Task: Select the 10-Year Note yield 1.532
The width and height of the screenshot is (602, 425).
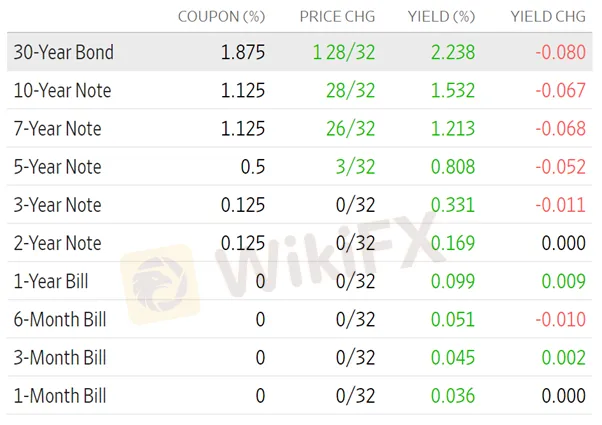Action: [453, 91]
